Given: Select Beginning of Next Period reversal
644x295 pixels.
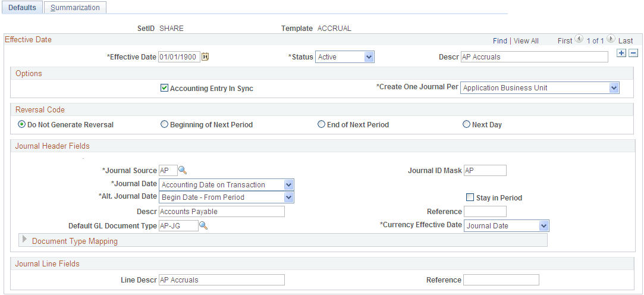Looking at the screenshot, I should [164, 124].
